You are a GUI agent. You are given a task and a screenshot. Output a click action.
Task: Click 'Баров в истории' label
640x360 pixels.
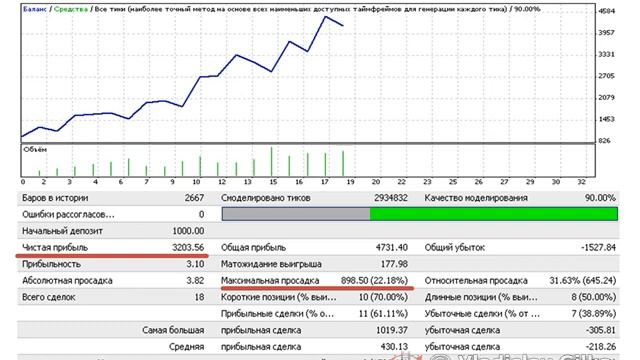[55, 198]
